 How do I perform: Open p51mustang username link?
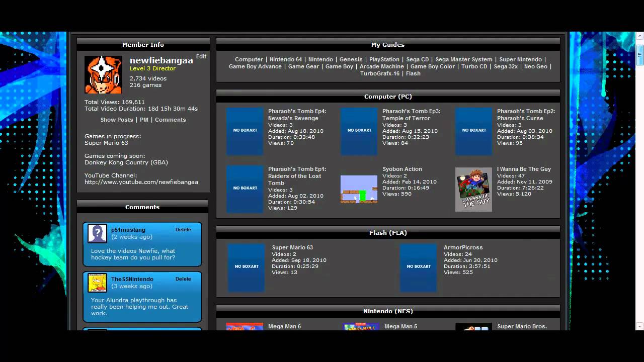point(128,230)
